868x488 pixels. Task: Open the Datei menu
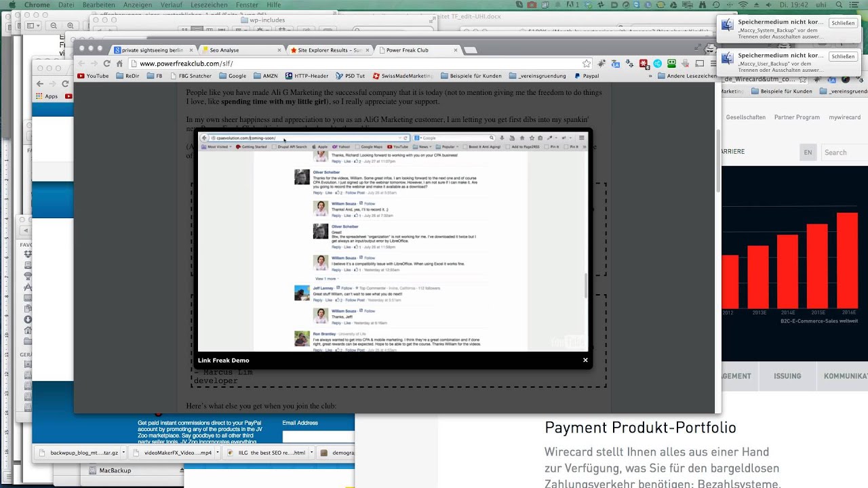[x=66, y=5]
